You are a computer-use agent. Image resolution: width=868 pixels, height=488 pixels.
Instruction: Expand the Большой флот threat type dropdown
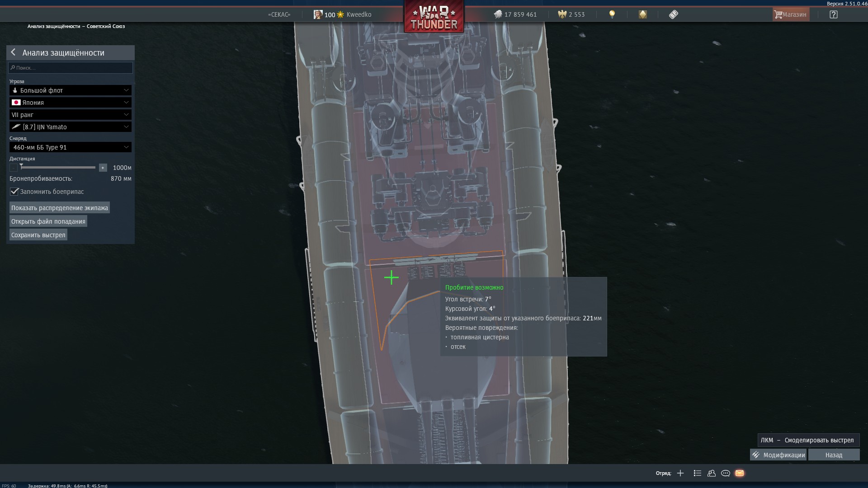pyautogui.click(x=71, y=90)
